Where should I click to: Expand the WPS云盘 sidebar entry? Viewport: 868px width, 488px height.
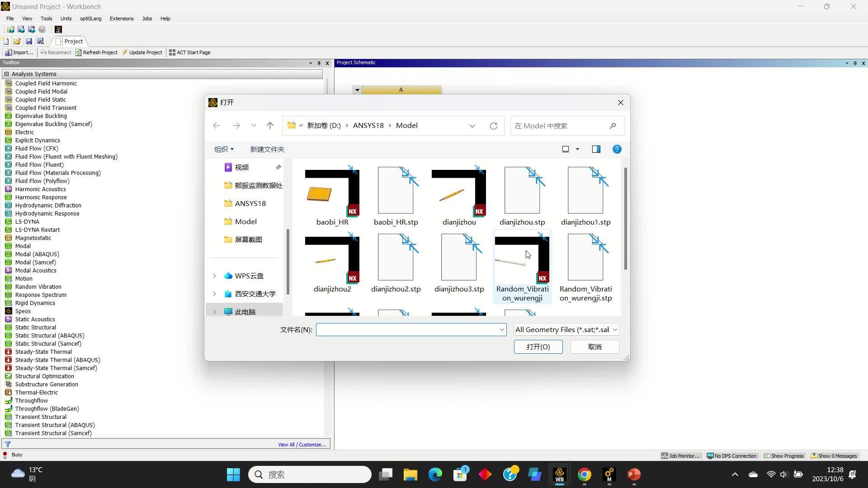pos(214,276)
